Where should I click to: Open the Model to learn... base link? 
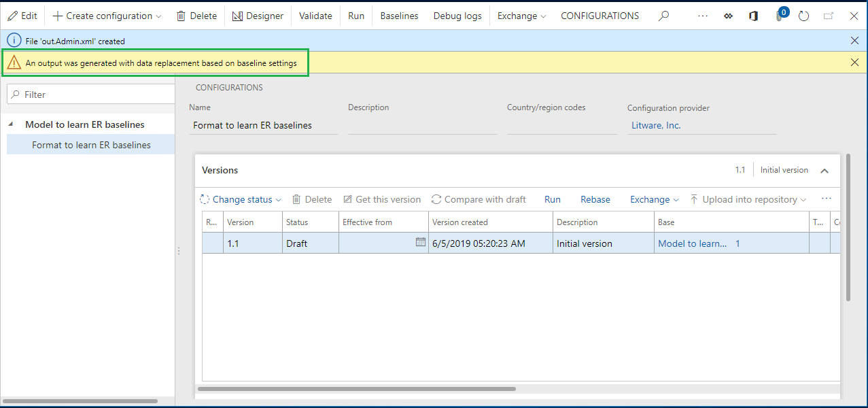tap(692, 243)
